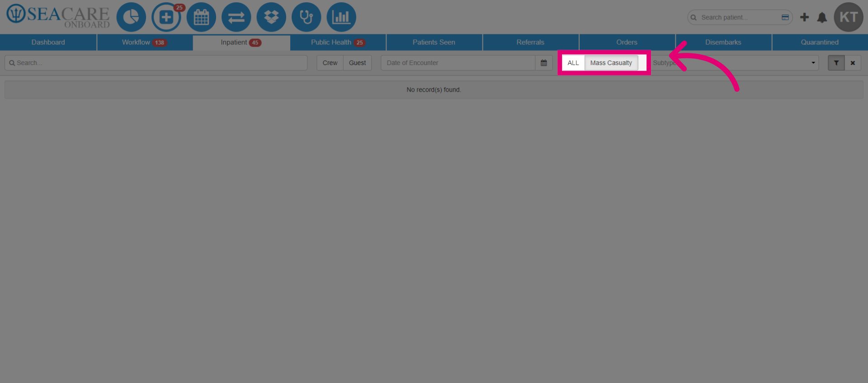Open the Disembarks tab
Viewport: 868px width, 383px height.
pos(723,42)
